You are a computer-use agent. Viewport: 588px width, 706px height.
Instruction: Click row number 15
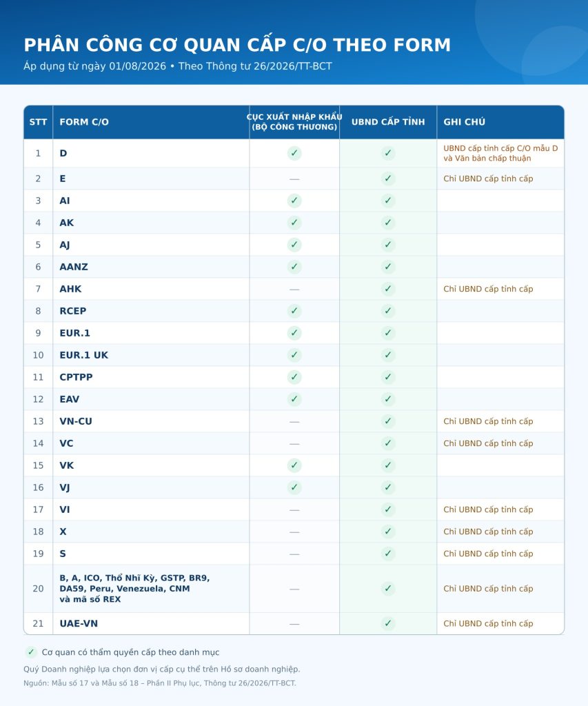tap(39, 465)
